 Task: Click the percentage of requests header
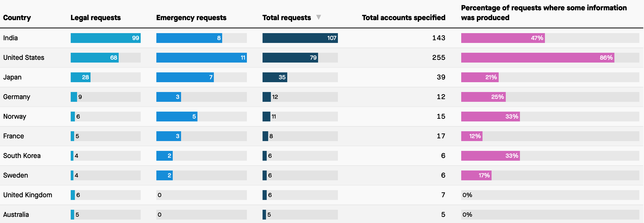point(543,13)
